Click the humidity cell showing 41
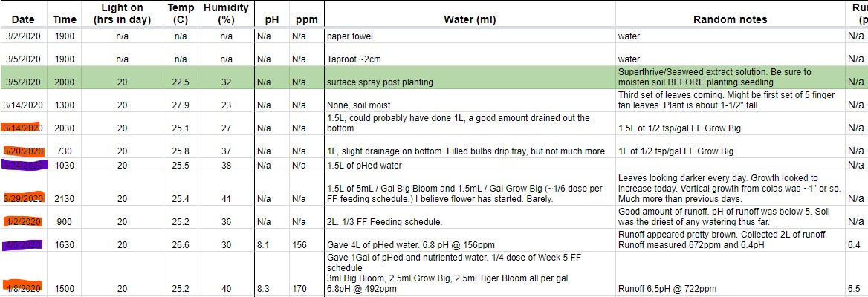 (226, 198)
